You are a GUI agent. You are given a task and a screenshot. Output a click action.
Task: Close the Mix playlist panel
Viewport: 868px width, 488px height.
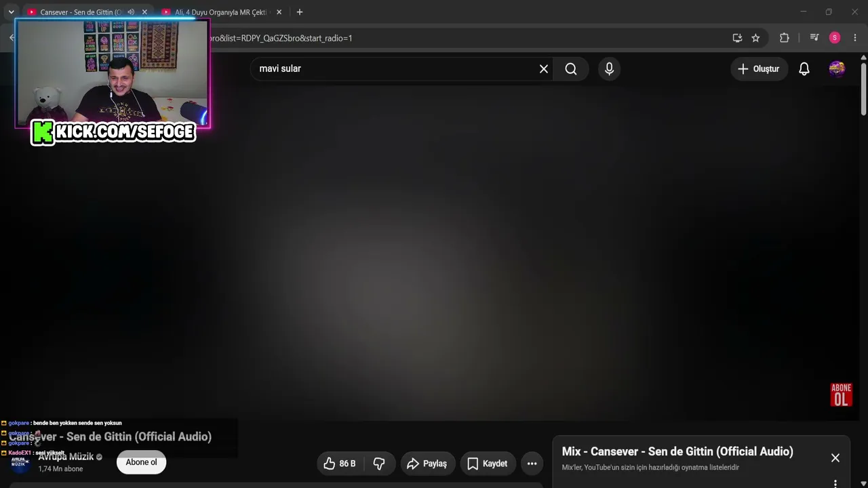click(x=835, y=458)
